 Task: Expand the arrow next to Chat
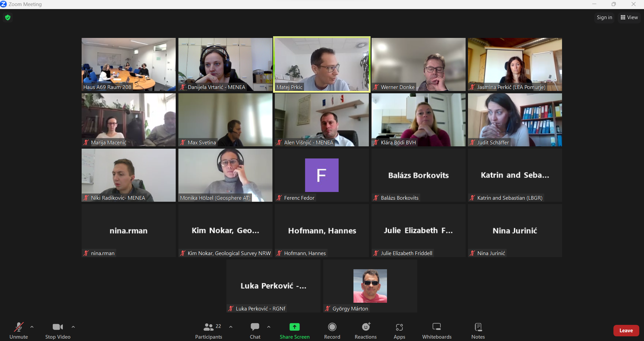(x=269, y=327)
